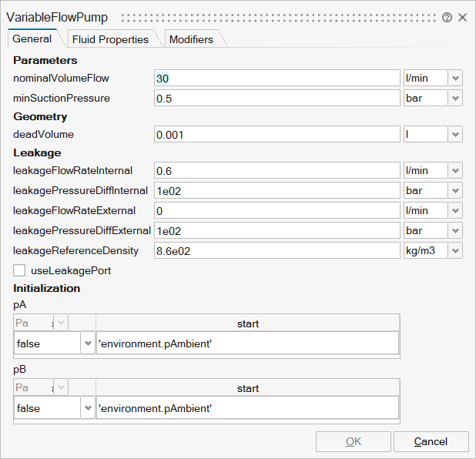Open the Modifiers tab
Screen dimensions: 476x459
[x=191, y=39]
